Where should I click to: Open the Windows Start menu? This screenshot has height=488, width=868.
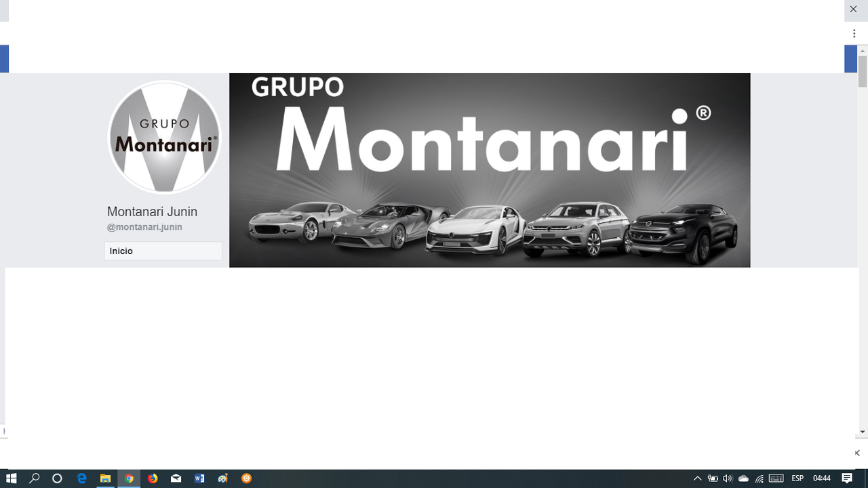point(11,479)
